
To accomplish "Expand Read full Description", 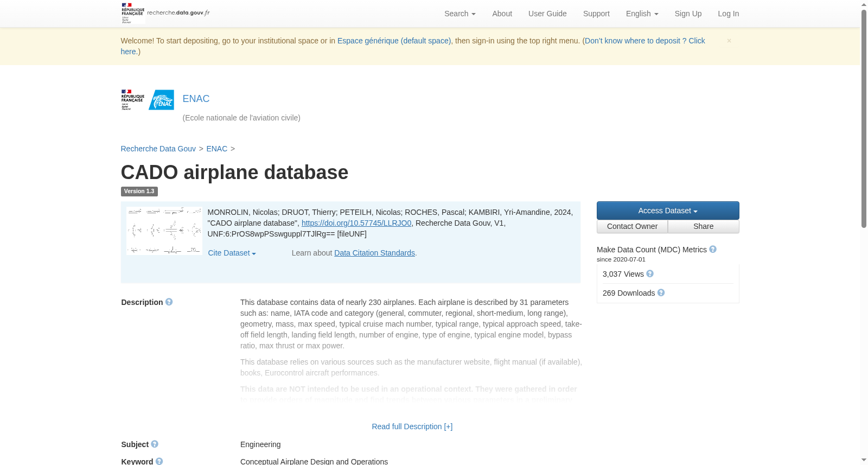I will (412, 426).
